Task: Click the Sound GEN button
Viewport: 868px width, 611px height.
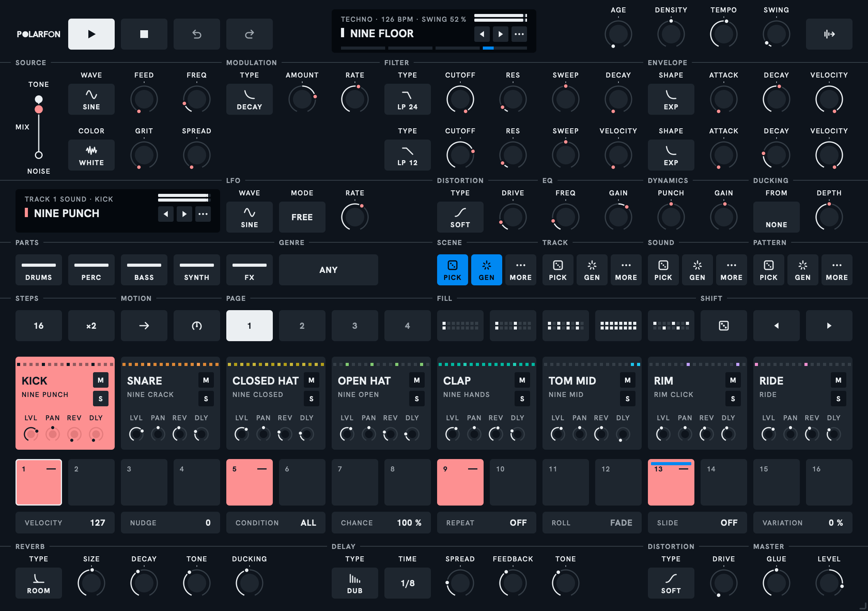Action: (697, 270)
